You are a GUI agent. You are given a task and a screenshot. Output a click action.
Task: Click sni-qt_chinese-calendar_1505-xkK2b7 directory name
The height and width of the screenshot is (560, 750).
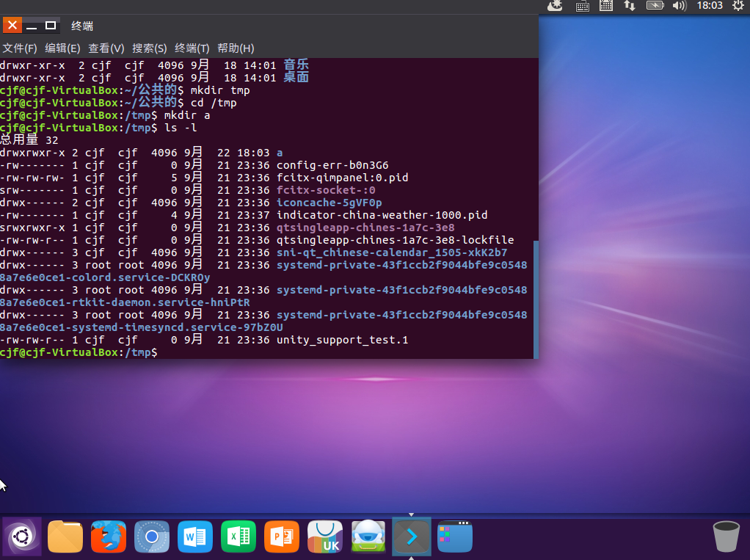[x=392, y=252]
